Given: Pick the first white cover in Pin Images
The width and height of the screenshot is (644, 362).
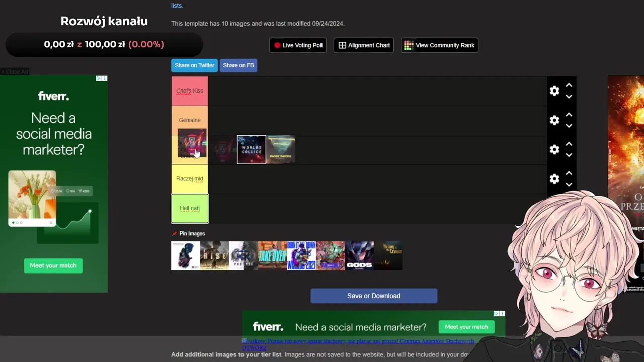Looking at the screenshot, I should [186, 256].
